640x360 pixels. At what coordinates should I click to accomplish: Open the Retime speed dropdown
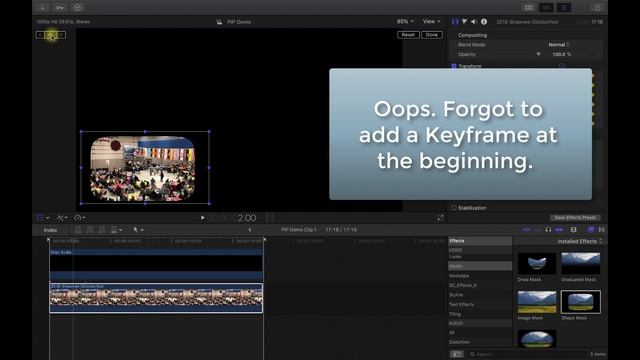80,218
